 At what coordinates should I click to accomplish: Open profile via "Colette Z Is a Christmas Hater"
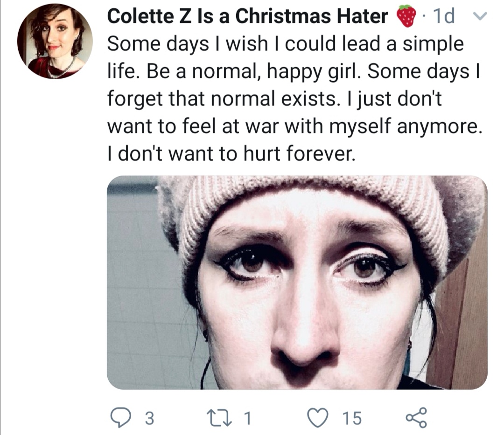tap(247, 17)
